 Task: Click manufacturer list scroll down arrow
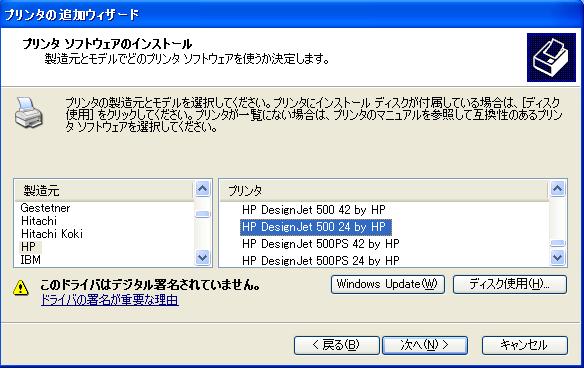pos(202,257)
